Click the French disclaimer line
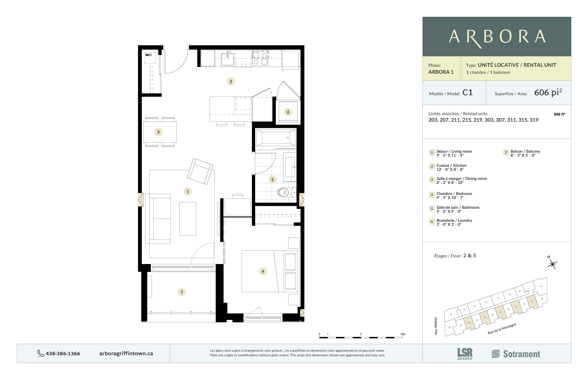Viewport: 588px width, 380px height. (297, 350)
